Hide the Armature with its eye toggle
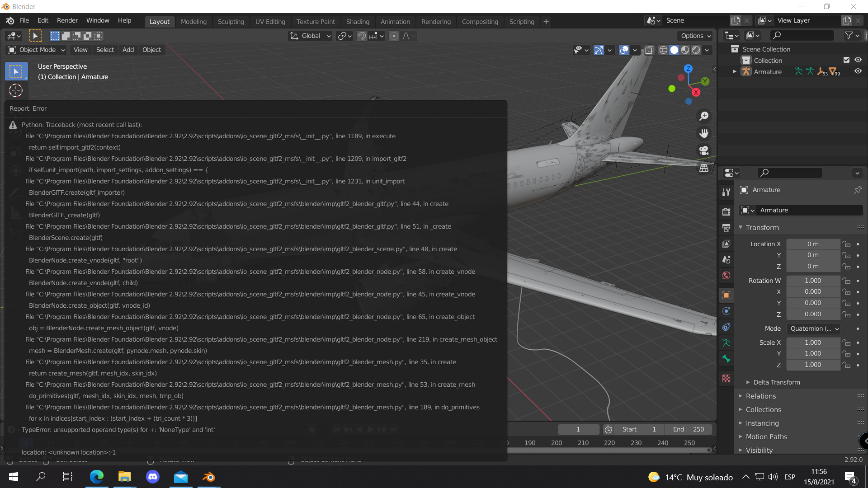This screenshot has width=868, height=488. [x=858, y=71]
